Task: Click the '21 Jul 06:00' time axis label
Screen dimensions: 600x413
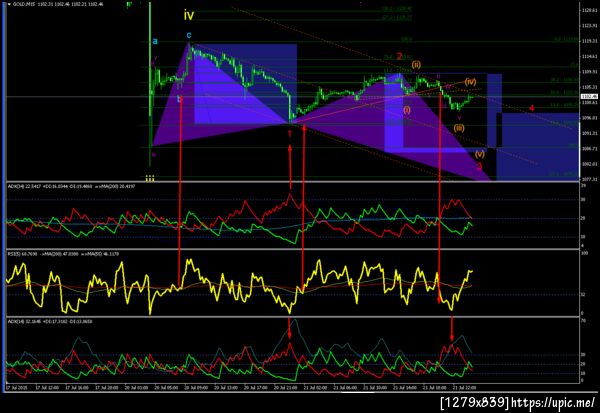Action: click(x=345, y=387)
